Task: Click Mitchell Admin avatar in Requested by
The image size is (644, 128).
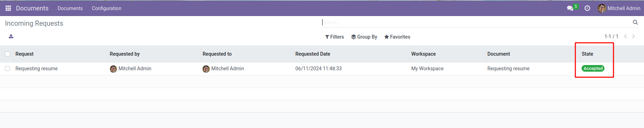Action: coord(113,69)
